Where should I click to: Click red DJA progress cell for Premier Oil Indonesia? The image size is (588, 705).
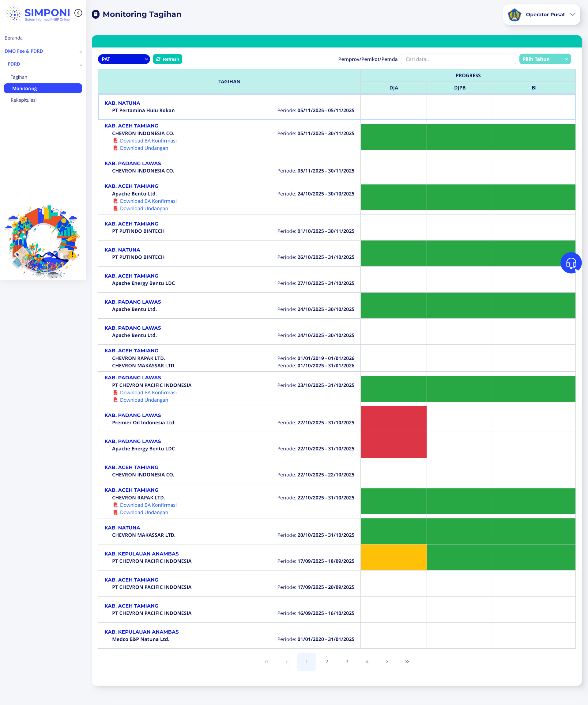394,419
